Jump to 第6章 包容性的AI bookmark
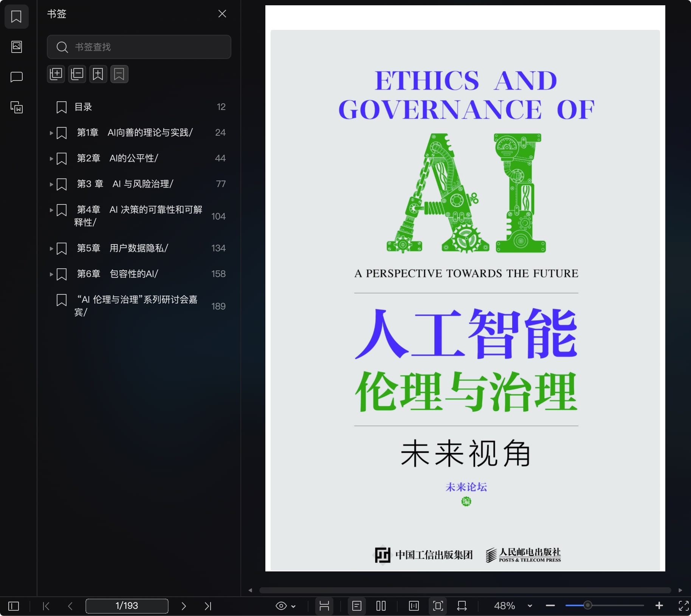 tap(118, 274)
